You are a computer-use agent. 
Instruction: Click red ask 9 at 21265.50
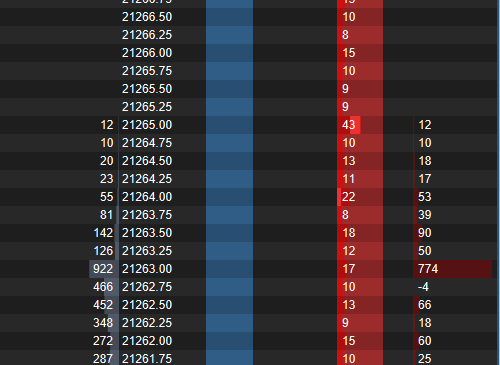coord(360,89)
